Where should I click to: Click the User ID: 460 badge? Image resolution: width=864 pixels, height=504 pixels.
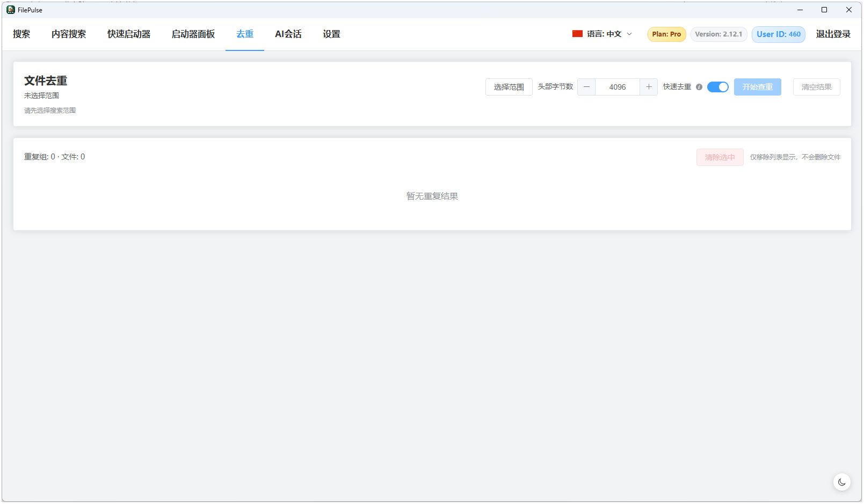pos(779,34)
